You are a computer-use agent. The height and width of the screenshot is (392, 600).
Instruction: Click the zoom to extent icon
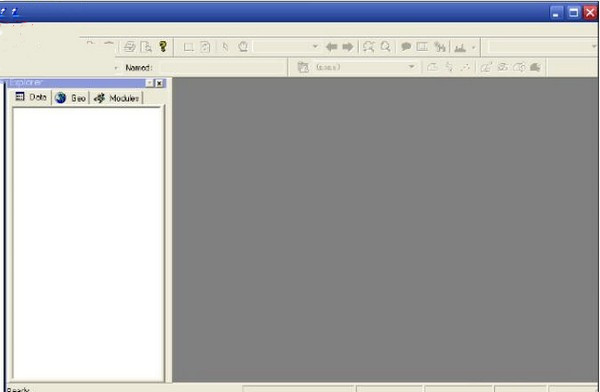click(x=368, y=47)
